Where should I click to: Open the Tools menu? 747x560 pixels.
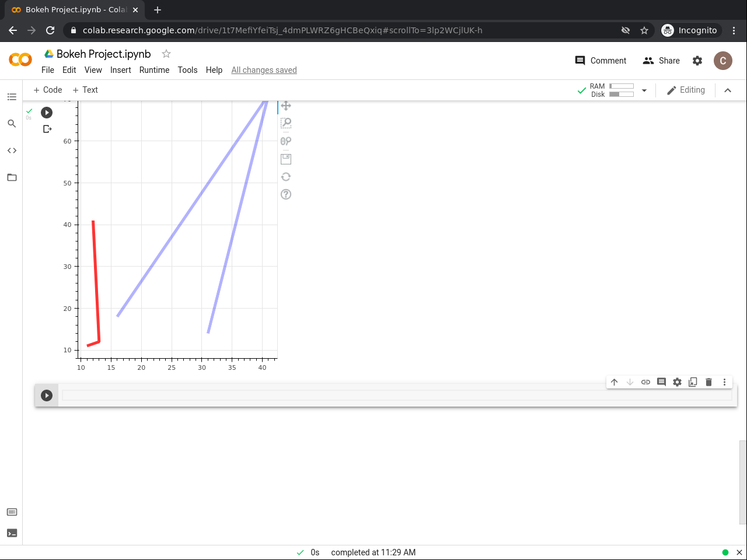point(188,70)
